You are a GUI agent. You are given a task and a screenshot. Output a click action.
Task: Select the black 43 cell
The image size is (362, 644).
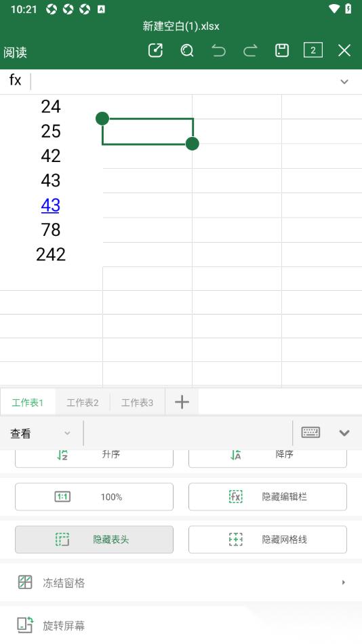[x=51, y=181]
